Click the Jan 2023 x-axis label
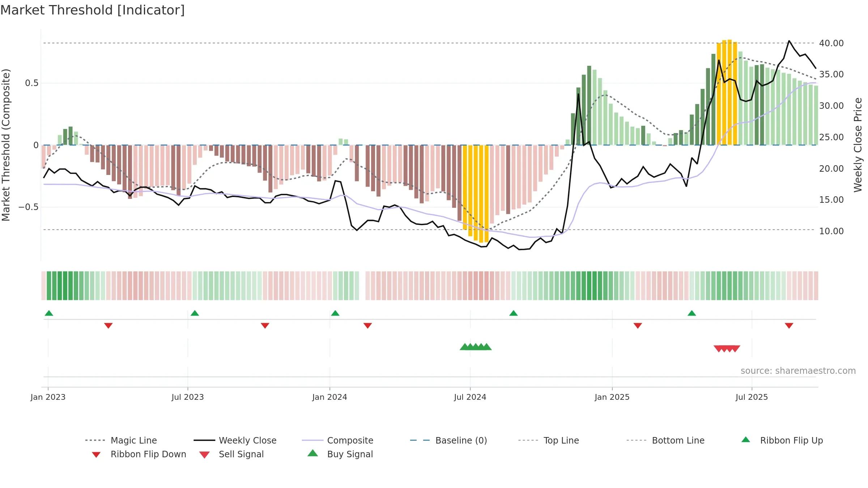 point(48,397)
